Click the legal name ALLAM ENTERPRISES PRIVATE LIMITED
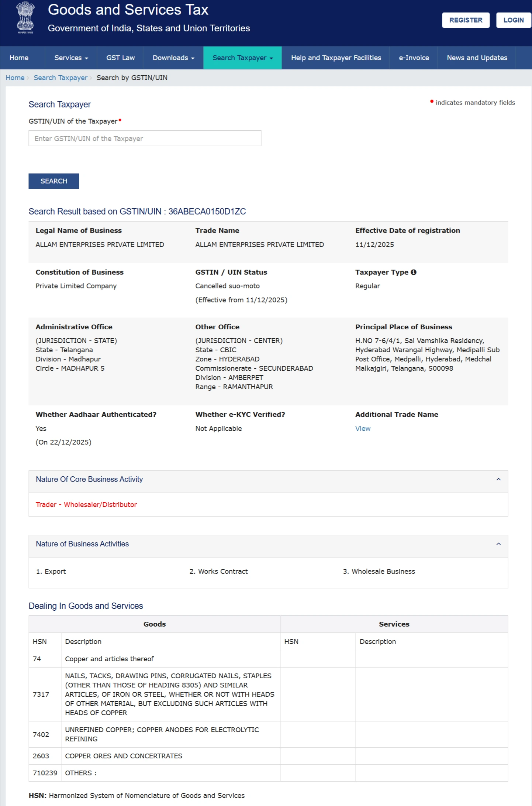This screenshot has width=532, height=806. 100,244
